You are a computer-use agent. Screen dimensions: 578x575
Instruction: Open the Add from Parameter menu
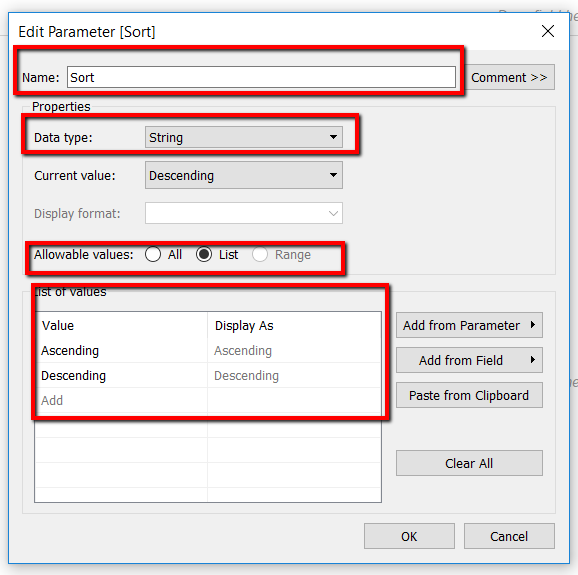(469, 325)
